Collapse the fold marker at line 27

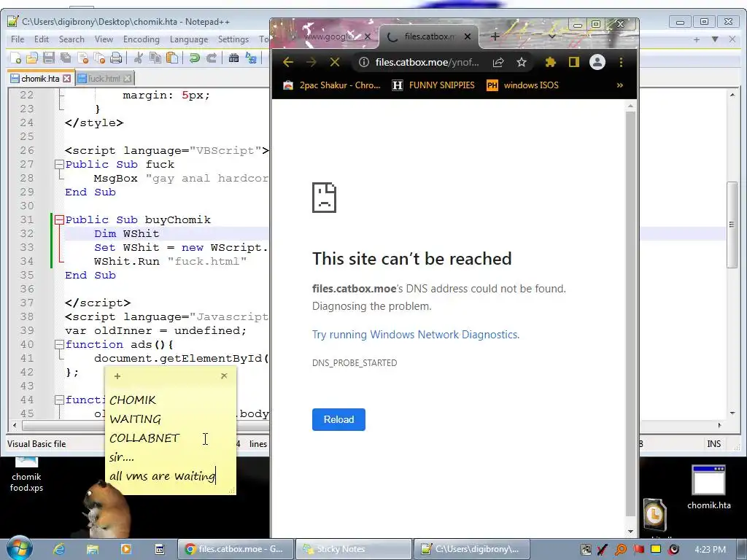click(x=59, y=164)
